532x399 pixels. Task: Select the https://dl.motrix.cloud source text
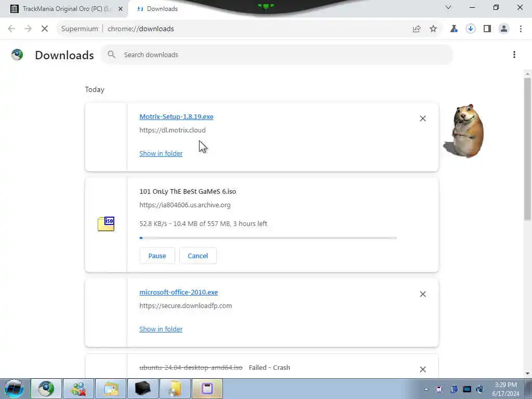coord(172,130)
